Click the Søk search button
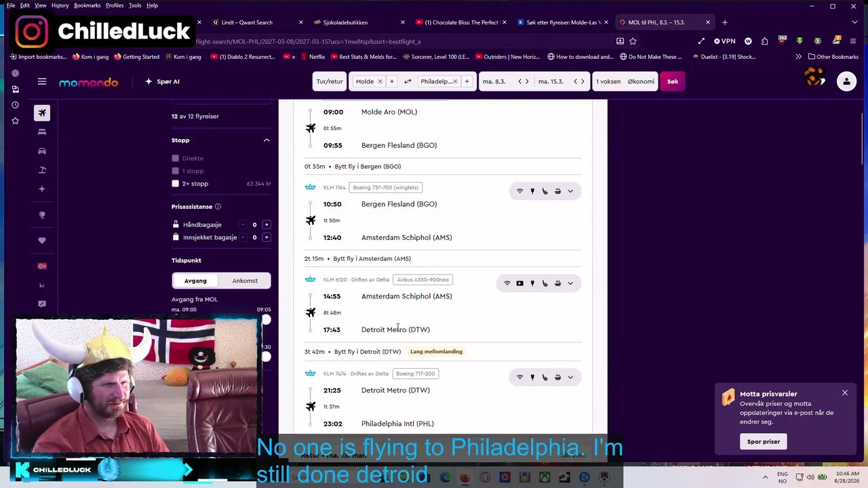This screenshot has height=488, width=868. click(673, 81)
